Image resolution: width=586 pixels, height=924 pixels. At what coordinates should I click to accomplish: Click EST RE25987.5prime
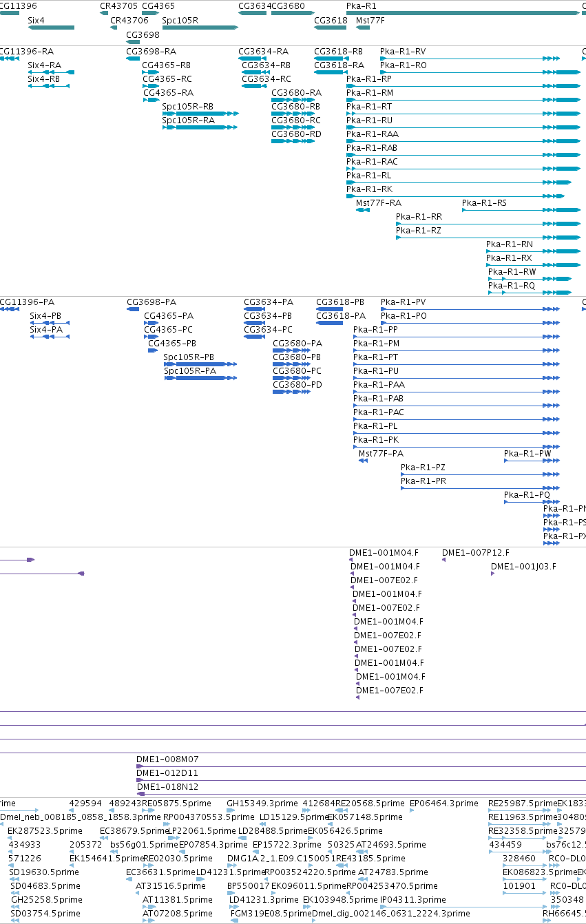coord(523,804)
